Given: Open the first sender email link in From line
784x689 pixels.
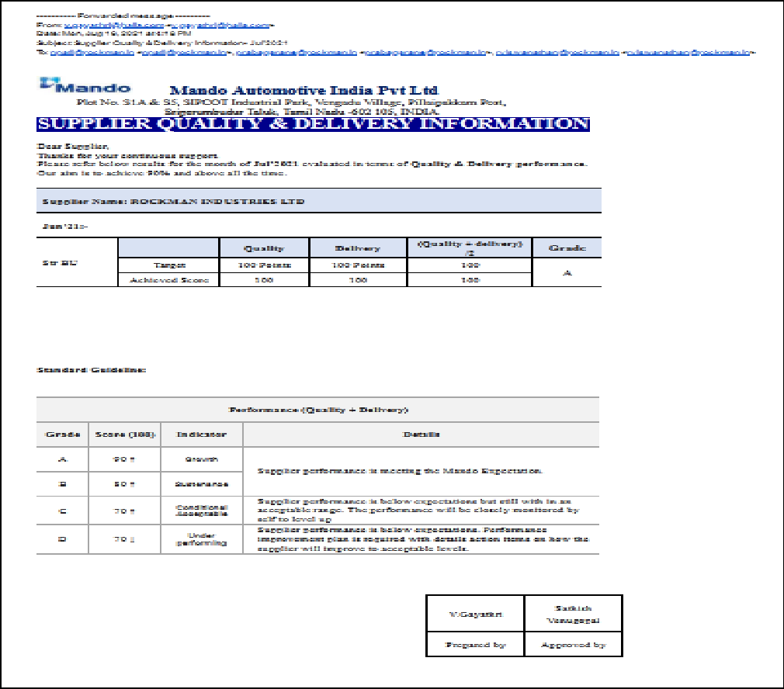Looking at the screenshot, I should pyautogui.click(x=114, y=25).
